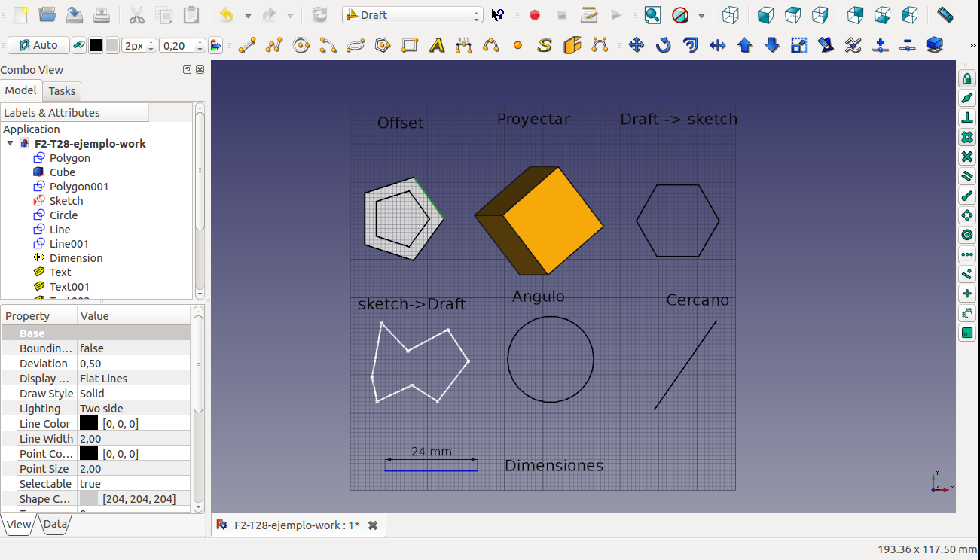Switch to the Tasks tab
The width and height of the screenshot is (980, 560).
click(x=62, y=91)
